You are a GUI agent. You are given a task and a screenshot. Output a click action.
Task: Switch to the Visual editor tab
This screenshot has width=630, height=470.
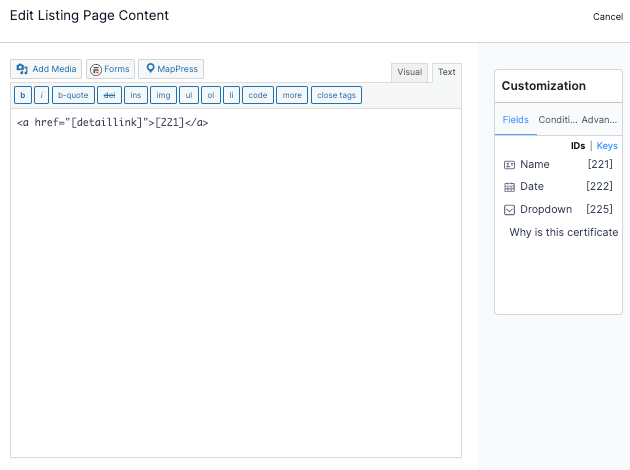click(x=409, y=72)
